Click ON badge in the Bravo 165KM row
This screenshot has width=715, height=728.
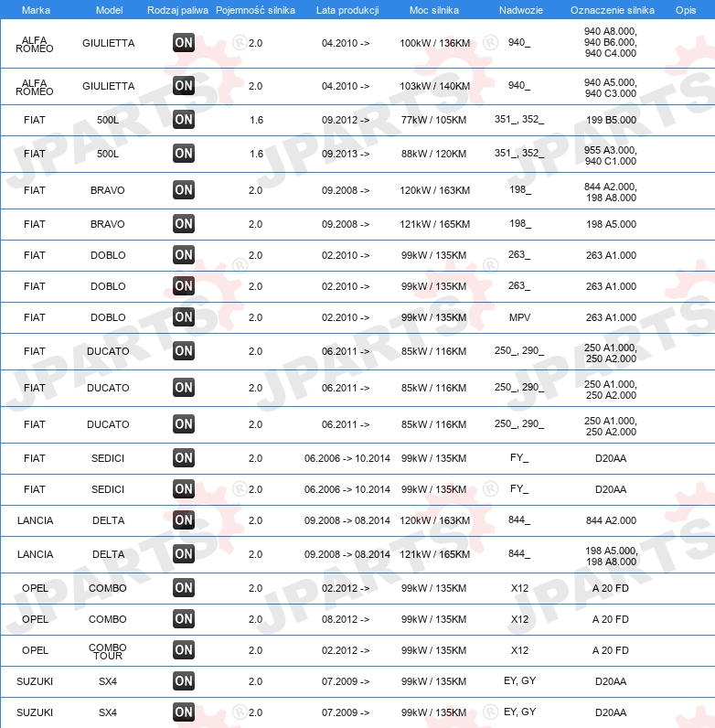click(x=184, y=224)
